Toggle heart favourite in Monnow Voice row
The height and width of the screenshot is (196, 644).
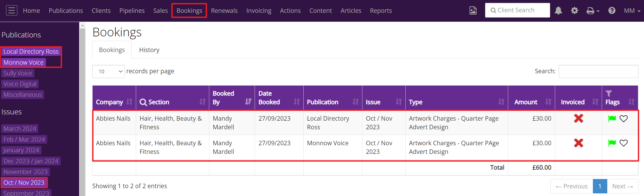pos(624,143)
